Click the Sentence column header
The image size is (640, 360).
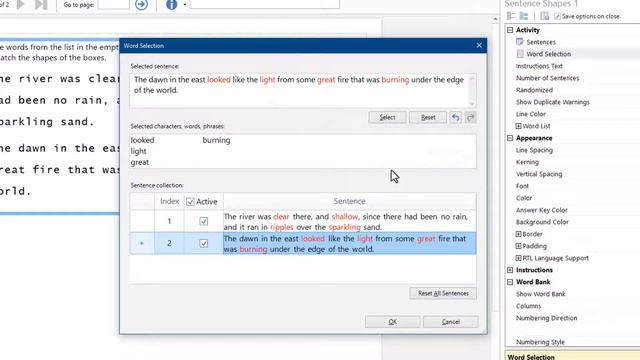349,201
